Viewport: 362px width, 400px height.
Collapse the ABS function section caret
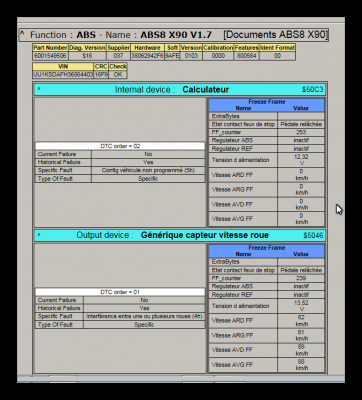[22, 34]
